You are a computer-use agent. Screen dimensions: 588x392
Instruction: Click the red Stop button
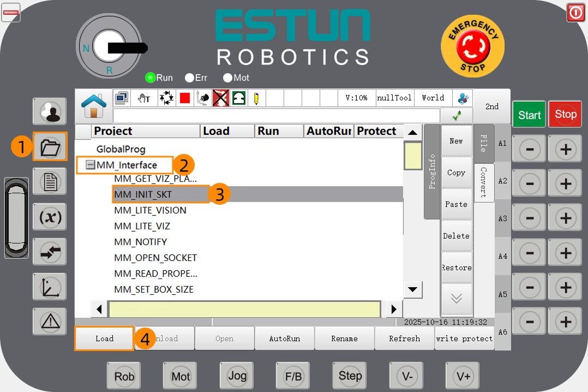pos(565,114)
